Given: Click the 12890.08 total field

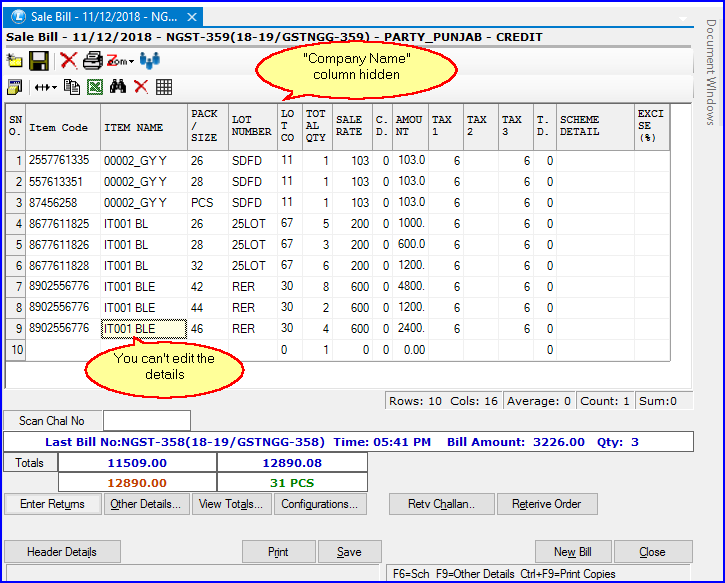Looking at the screenshot, I should [292, 463].
